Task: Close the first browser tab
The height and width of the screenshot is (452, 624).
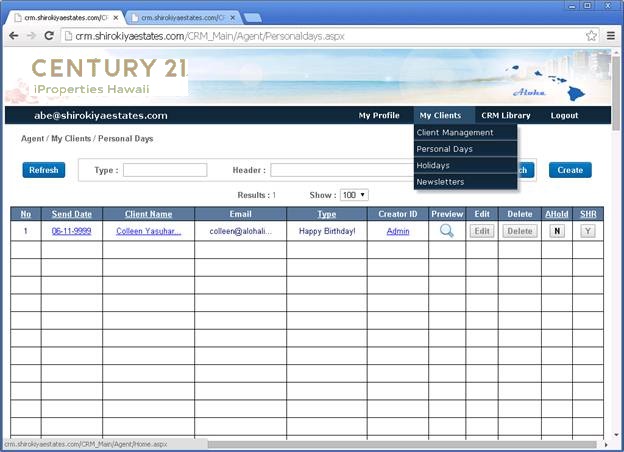Action: [115, 18]
